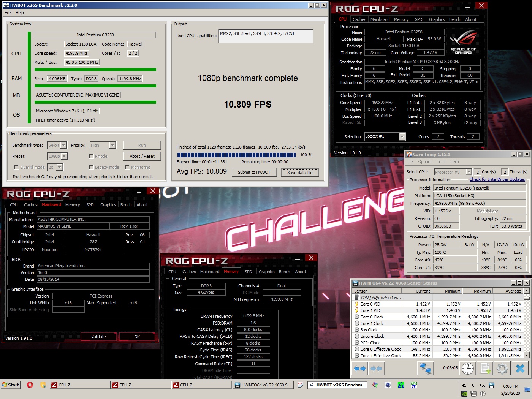Switch to Caches tab in top CPU-Z
Screen dimensions: 532x399
point(359,19)
